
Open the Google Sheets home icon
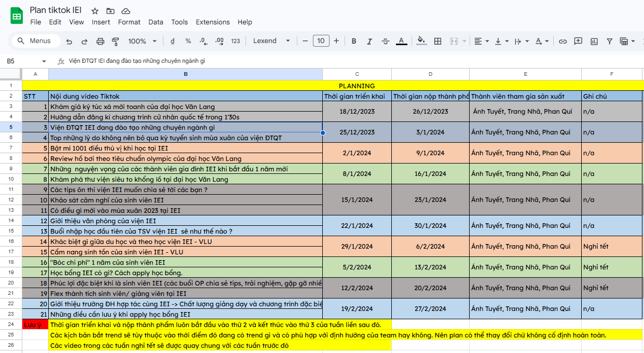click(17, 16)
